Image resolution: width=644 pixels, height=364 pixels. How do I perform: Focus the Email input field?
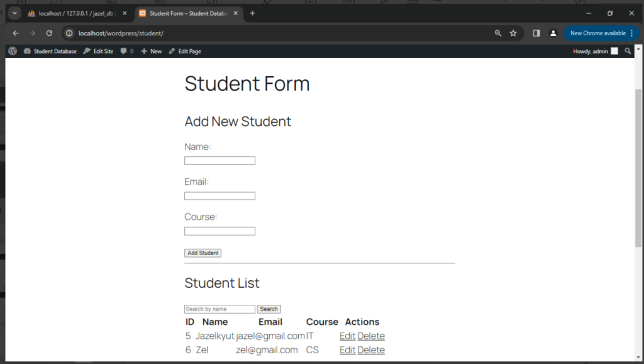pyautogui.click(x=219, y=196)
